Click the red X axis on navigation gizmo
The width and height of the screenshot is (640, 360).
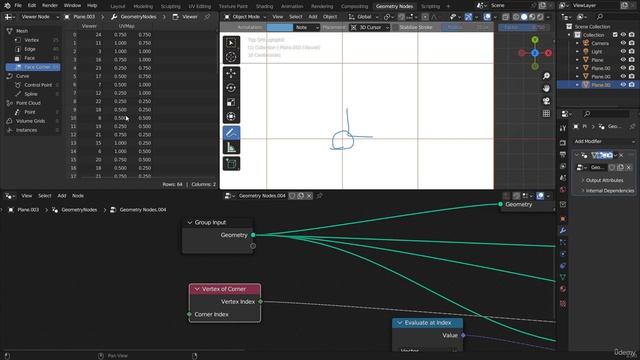click(x=548, y=53)
